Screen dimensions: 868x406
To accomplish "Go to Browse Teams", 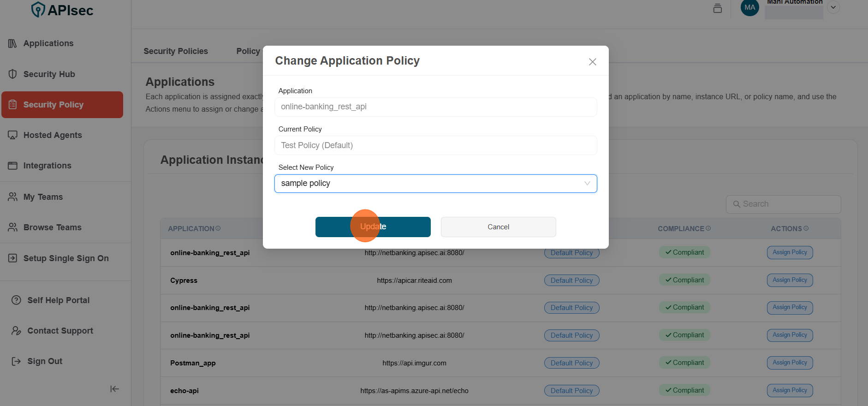I will point(52,227).
